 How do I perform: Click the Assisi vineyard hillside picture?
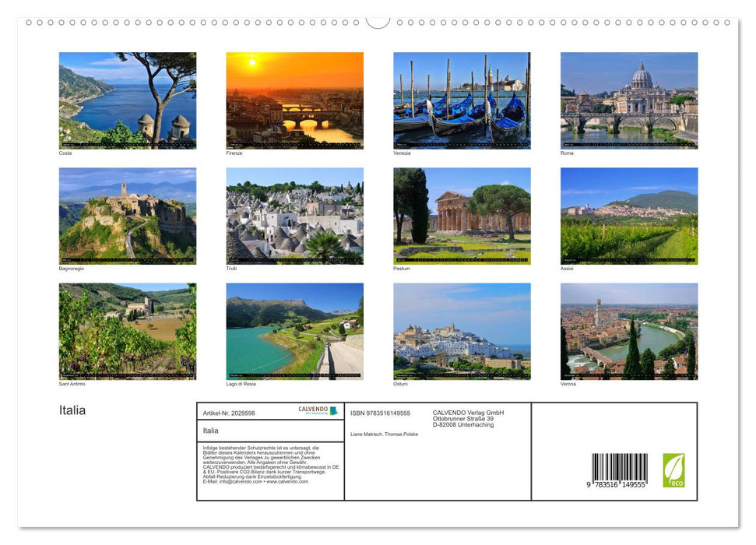(x=628, y=216)
